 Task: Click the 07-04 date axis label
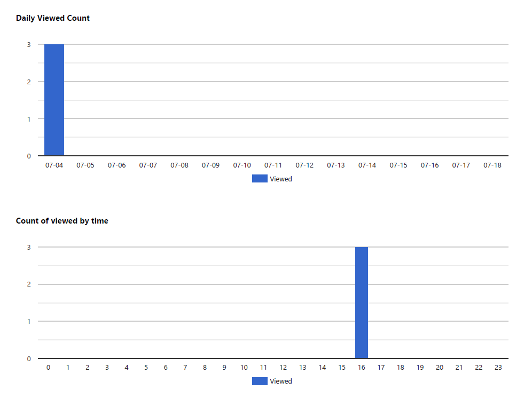click(54, 165)
